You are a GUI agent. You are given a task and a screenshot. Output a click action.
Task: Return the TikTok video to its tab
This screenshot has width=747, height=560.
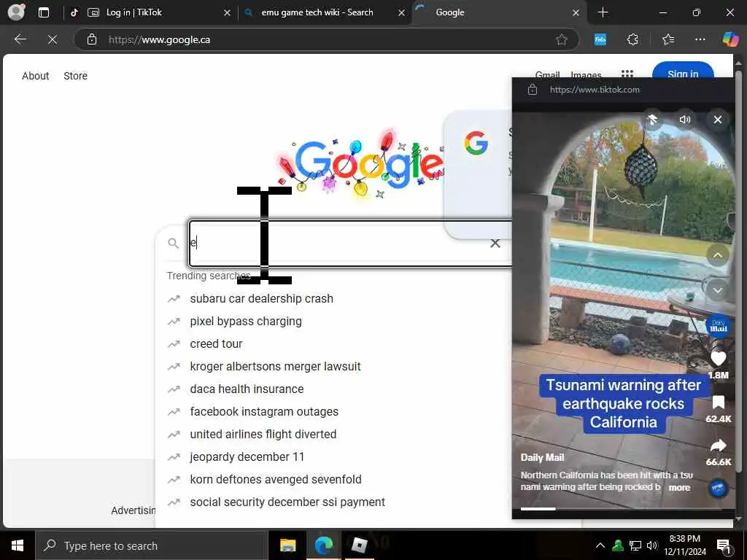(x=653, y=120)
